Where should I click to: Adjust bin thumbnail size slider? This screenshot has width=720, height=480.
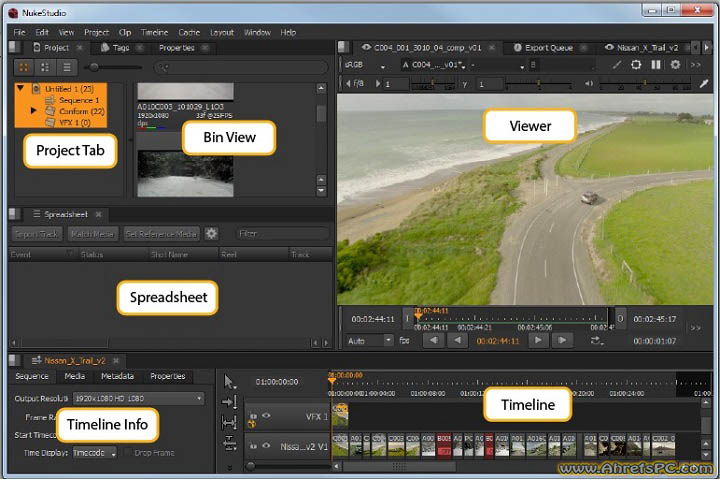pyautogui.click(x=94, y=68)
